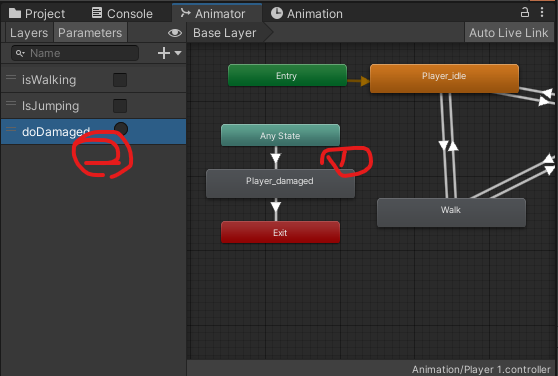558x376 pixels.
Task: Grab the IsJumping row reorder handle
Action: point(11,103)
